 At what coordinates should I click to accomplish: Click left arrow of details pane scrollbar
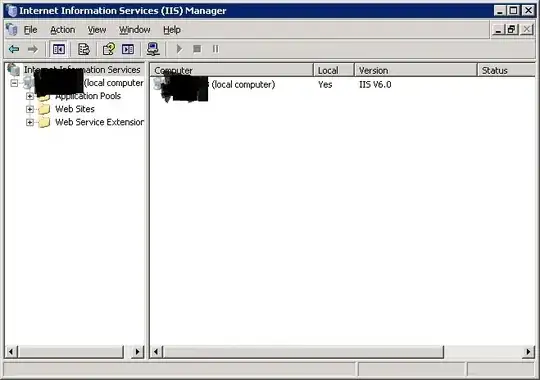click(156, 352)
